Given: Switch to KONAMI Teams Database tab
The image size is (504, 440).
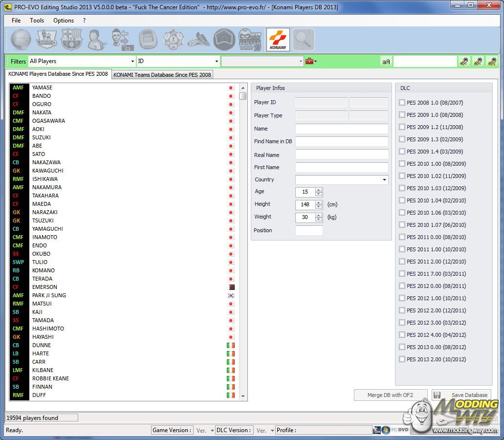Looking at the screenshot, I should coord(162,75).
